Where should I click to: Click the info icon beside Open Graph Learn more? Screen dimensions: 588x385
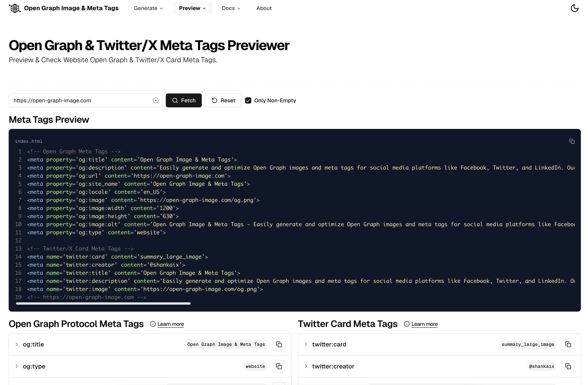coord(153,324)
